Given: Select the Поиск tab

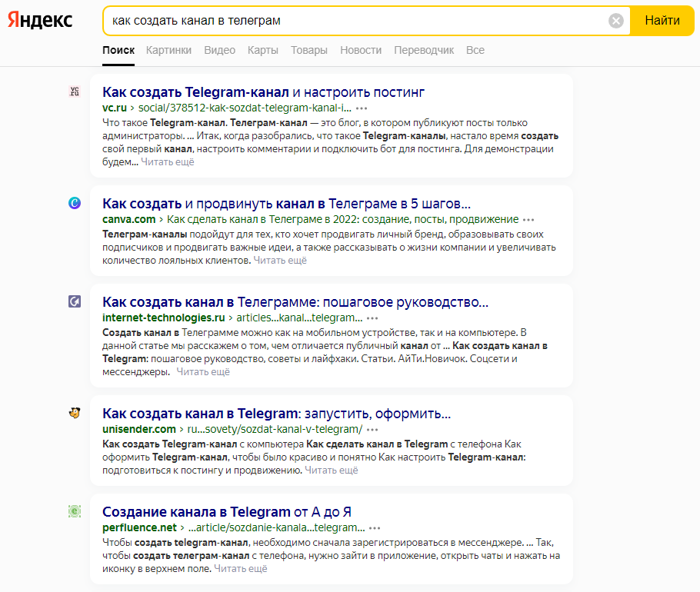Looking at the screenshot, I should pyautogui.click(x=118, y=50).
